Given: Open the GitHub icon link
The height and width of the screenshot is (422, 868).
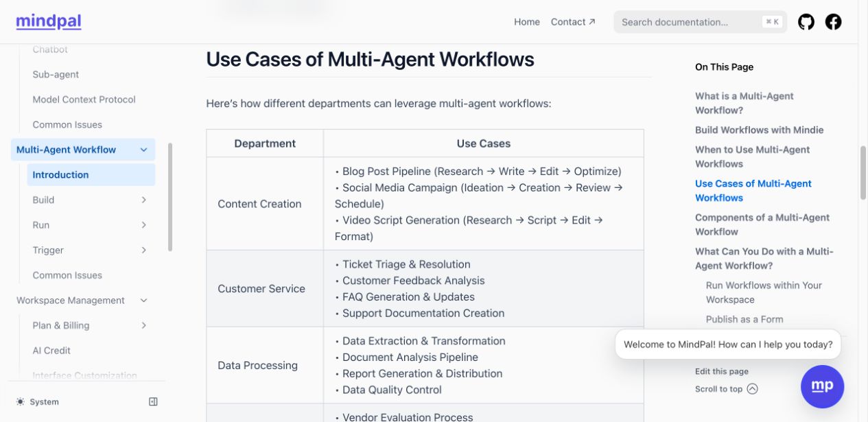Looking at the screenshot, I should point(806,22).
